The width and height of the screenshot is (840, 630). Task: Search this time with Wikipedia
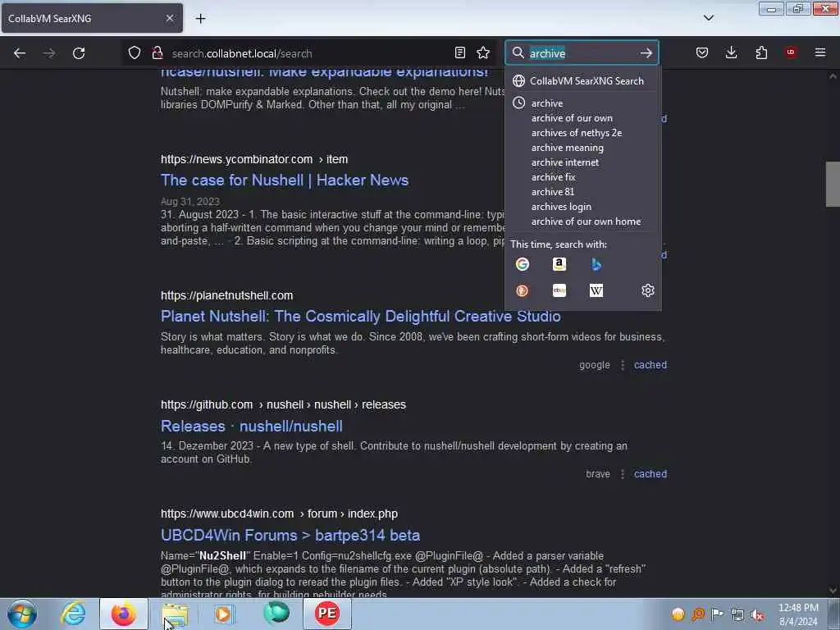(x=596, y=290)
